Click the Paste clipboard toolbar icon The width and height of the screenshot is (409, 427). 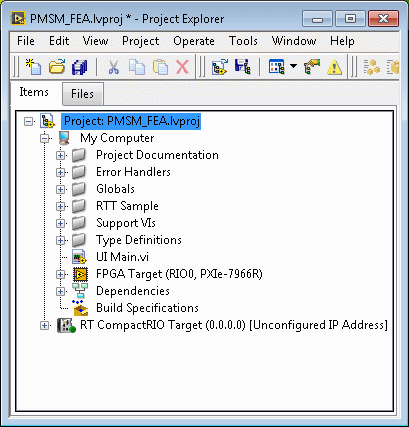click(160, 67)
